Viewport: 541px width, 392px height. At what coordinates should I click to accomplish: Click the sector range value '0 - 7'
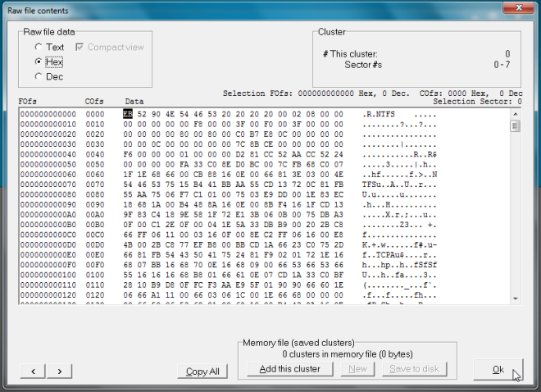pyautogui.click(x=502, y=65)
